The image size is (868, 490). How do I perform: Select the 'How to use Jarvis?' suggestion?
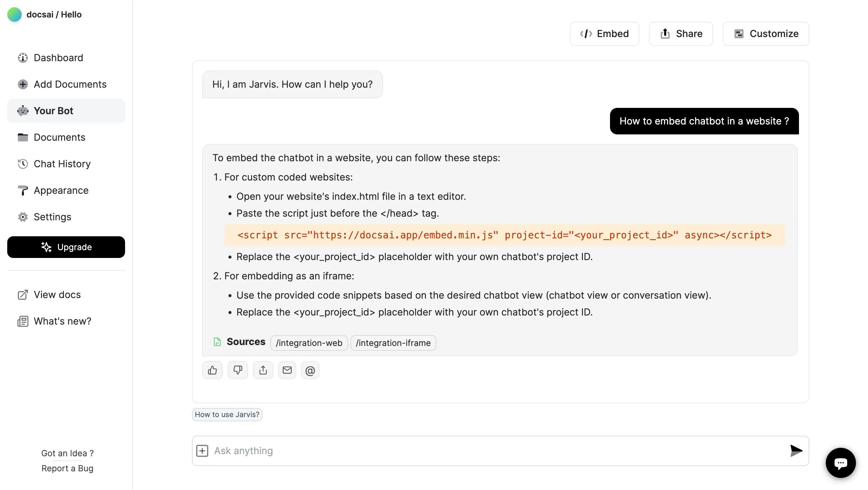tap(227, 415)
